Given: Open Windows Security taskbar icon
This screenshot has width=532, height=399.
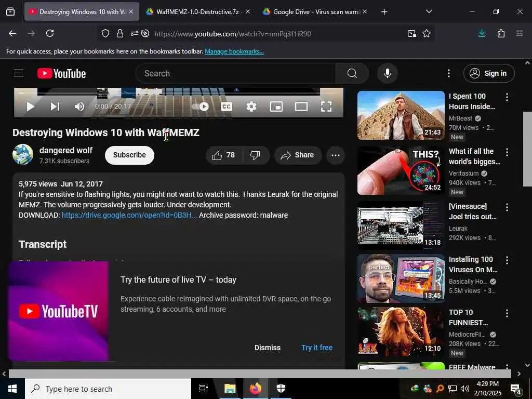Looking at the screenshot, I should pos(281,389).
